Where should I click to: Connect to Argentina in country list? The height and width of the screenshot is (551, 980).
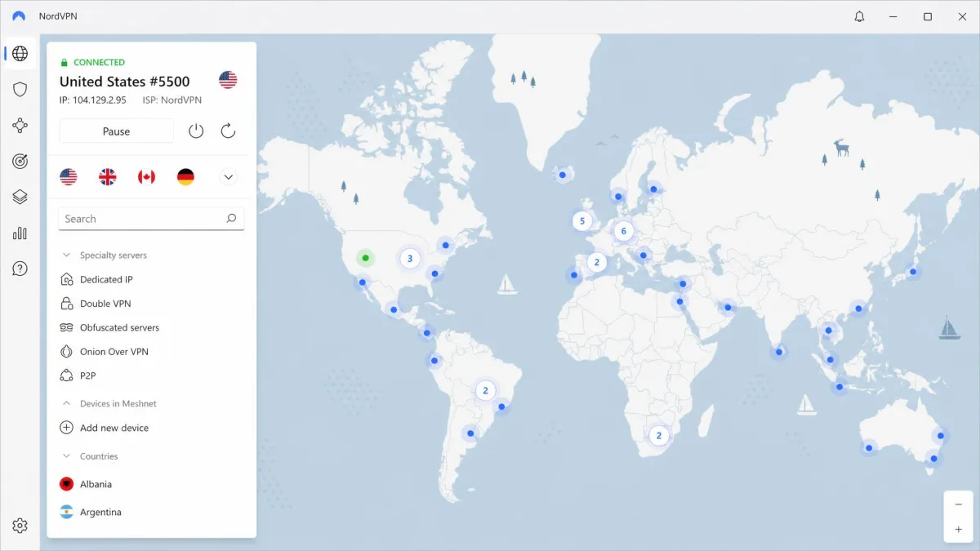(100, 512)
